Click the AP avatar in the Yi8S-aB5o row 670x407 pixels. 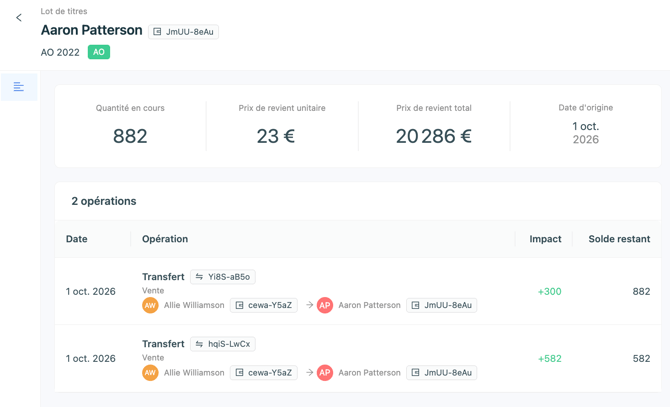pyautogui.click(x=325, y=305)
